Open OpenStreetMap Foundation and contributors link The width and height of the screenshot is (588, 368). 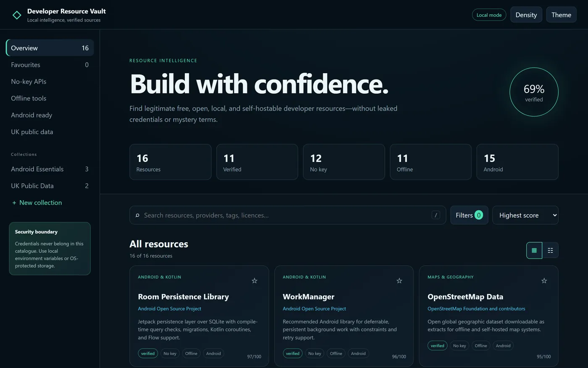(x=476, y=309)
